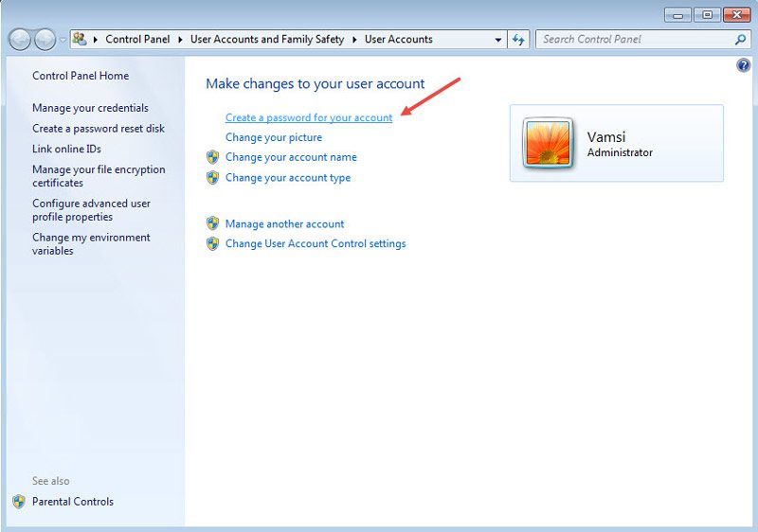Screen dimensions: 758x532
Task: Open Link online IDs in sidebar
Action: (66, 149)
